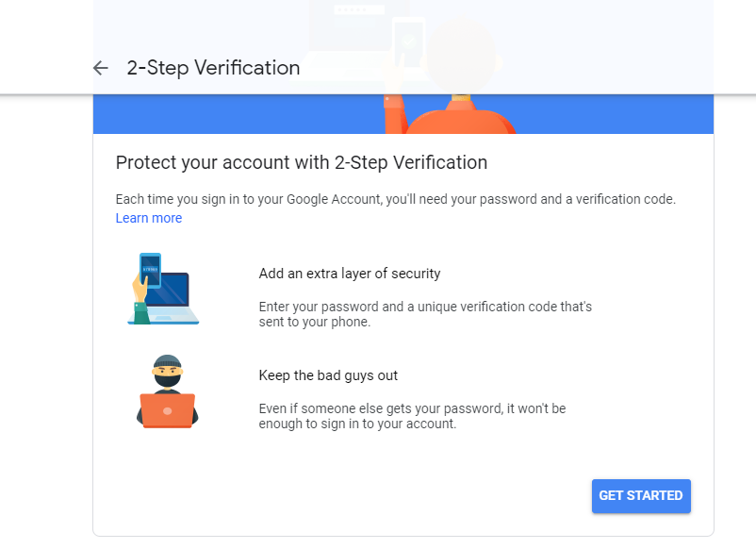Image resolution: width=756 pixels, height=549 pixels.
Task: Select the Add an extra layer of security heading
Action: 350,274
